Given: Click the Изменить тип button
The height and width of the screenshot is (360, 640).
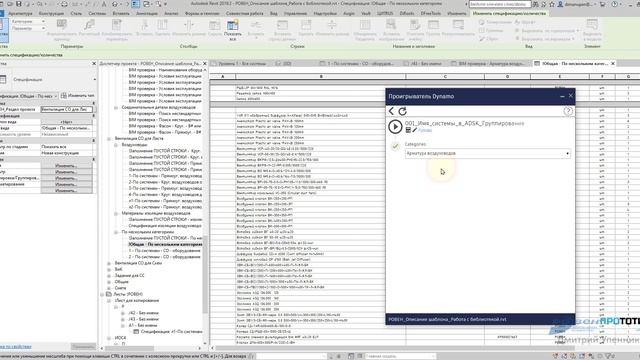Looking at the screenshot, I should tap(78, 96).
